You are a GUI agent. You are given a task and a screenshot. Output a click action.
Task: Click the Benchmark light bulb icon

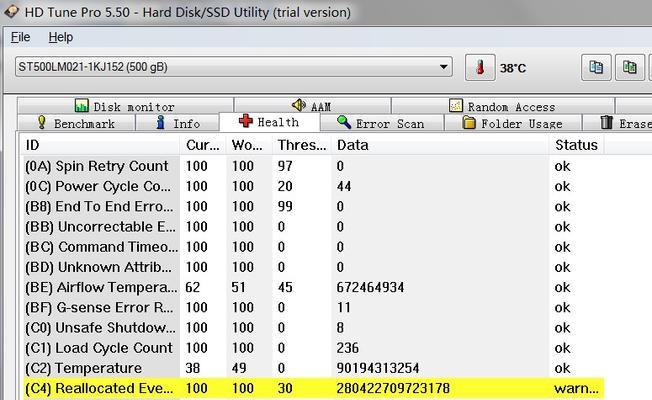(42, 122)
